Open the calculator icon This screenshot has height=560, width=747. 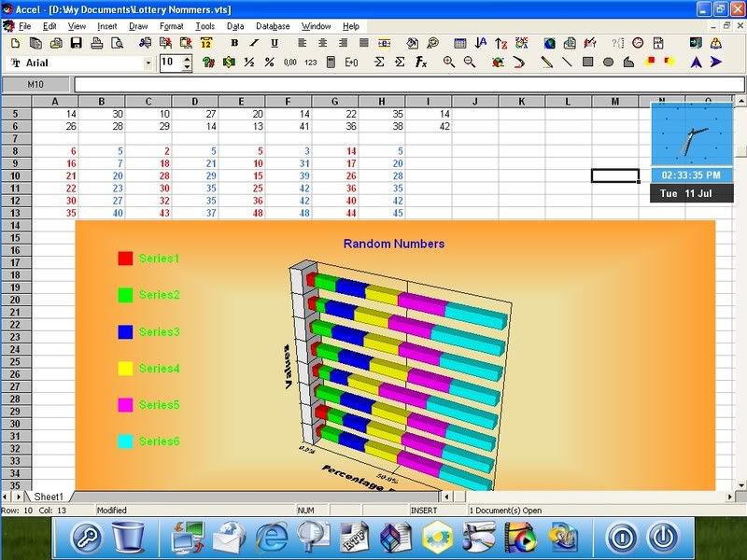tap(331, 62)
